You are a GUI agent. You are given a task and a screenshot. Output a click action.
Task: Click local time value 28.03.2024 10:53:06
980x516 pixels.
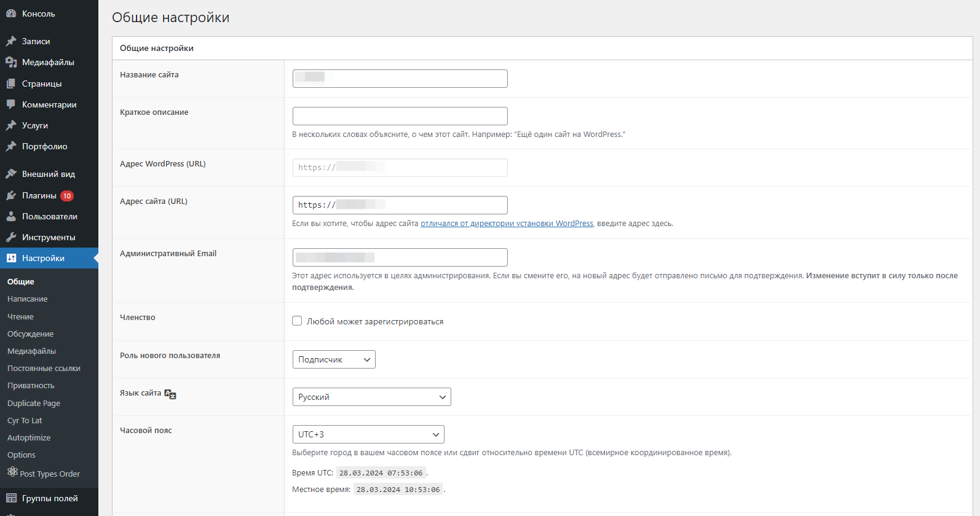398,490
